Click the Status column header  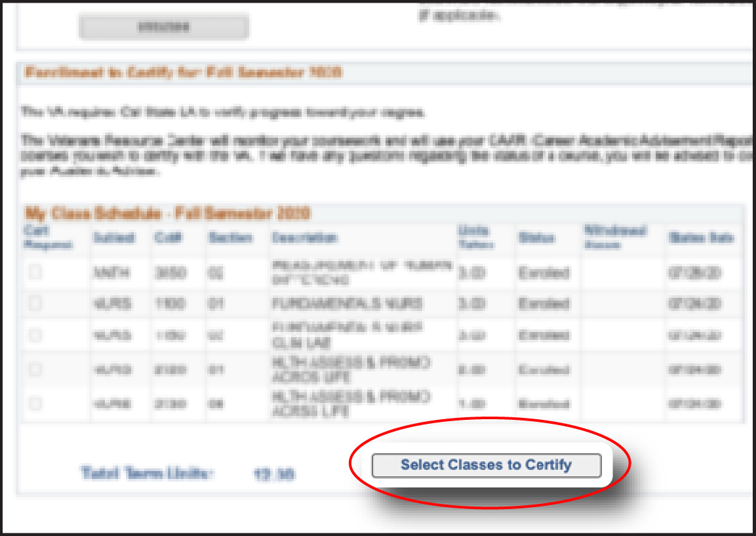(x=536, y=238)
